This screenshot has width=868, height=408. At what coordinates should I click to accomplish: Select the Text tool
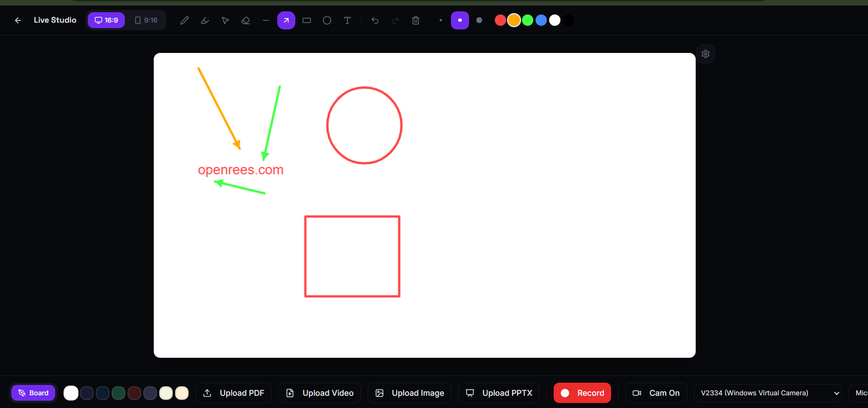[347, 20]
